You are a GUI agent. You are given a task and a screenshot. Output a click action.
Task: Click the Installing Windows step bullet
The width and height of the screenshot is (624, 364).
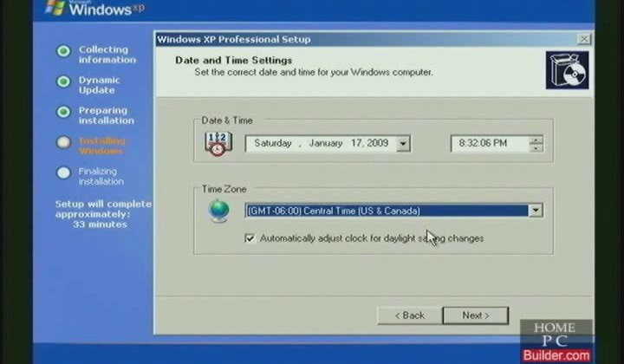coord(63,142)
